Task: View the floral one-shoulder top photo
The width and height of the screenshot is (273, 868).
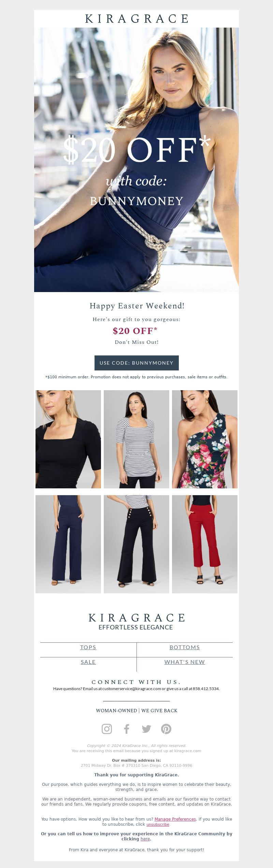Action: (x=205, y=439)
